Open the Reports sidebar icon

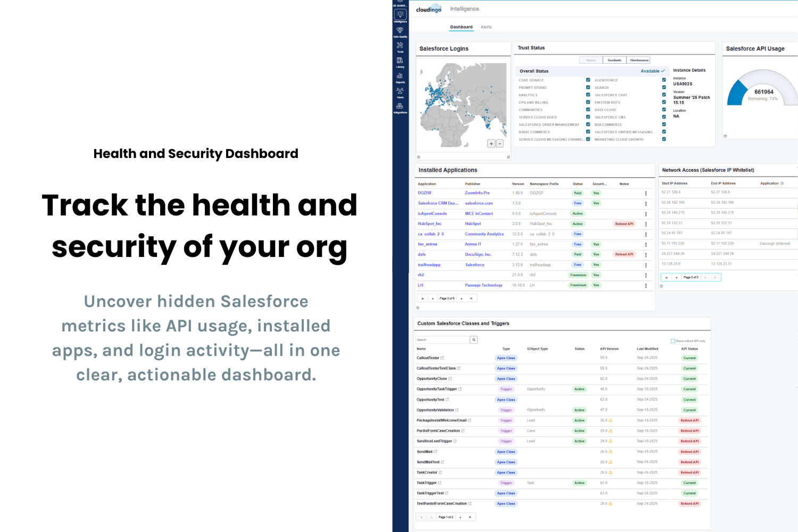400,77
